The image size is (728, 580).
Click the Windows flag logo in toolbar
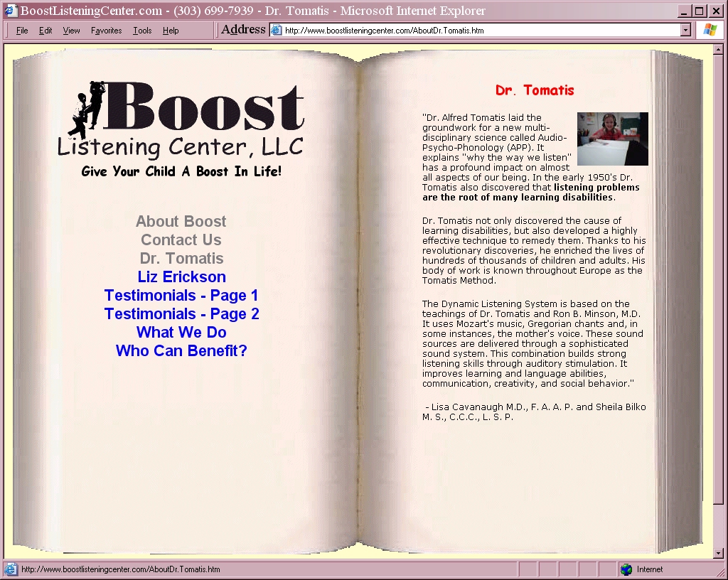tap(709, 30)
